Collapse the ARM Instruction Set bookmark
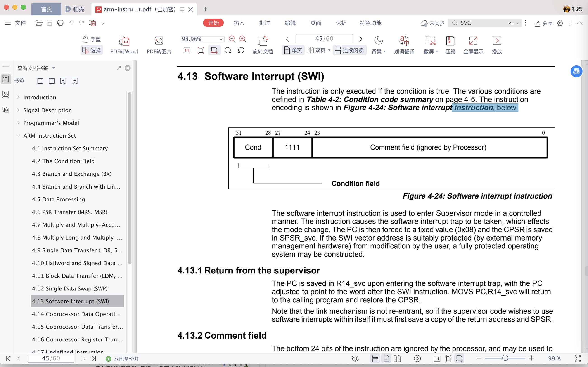 click(x=18, y=136)
